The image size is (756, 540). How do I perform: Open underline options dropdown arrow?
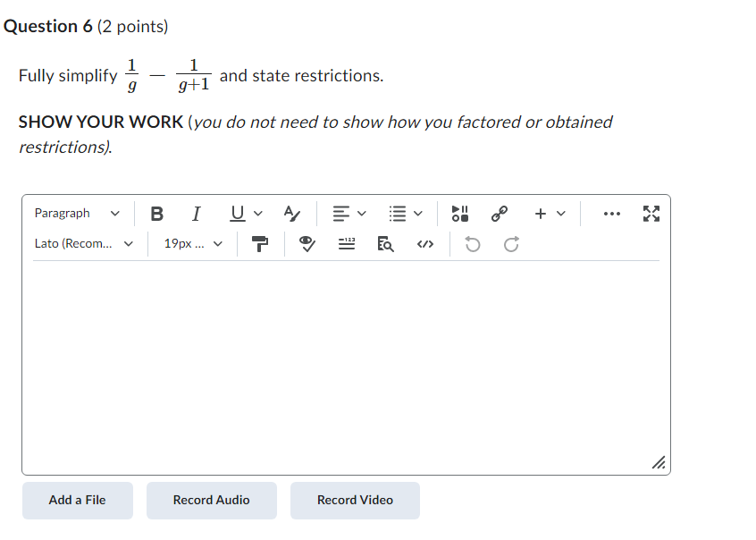click(258, 214)
